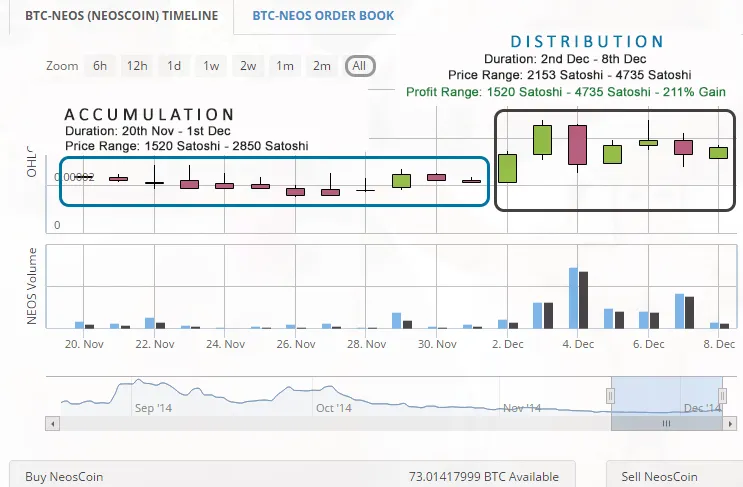Set chart zoom to 12h
743x487 pixels.
[x=137, y=66]
